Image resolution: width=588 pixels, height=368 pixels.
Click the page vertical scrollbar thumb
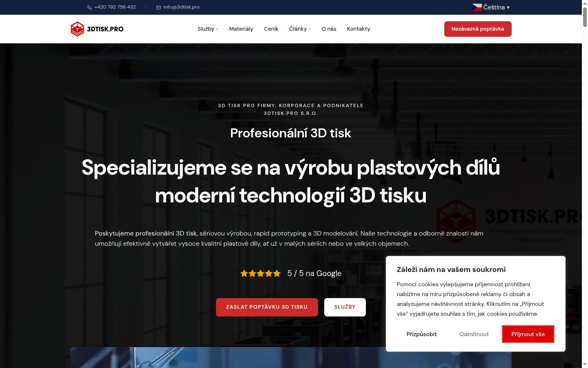coord(585,17)
